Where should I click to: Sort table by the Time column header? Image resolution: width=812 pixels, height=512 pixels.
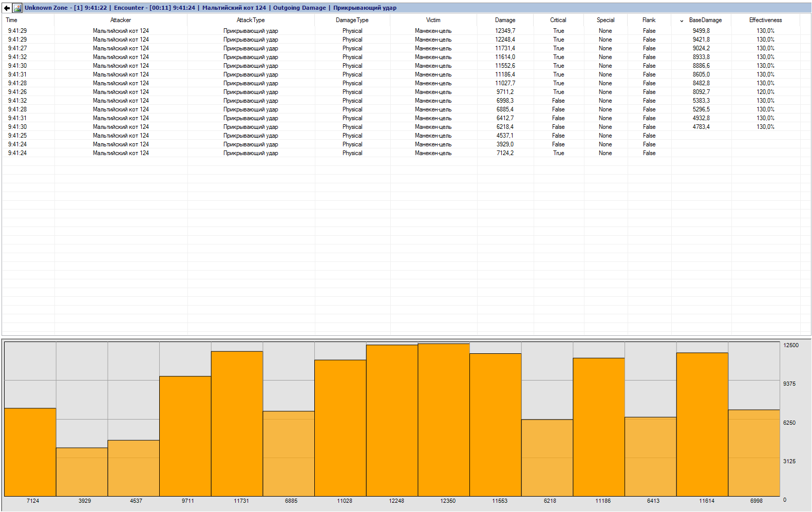point(11,20)
